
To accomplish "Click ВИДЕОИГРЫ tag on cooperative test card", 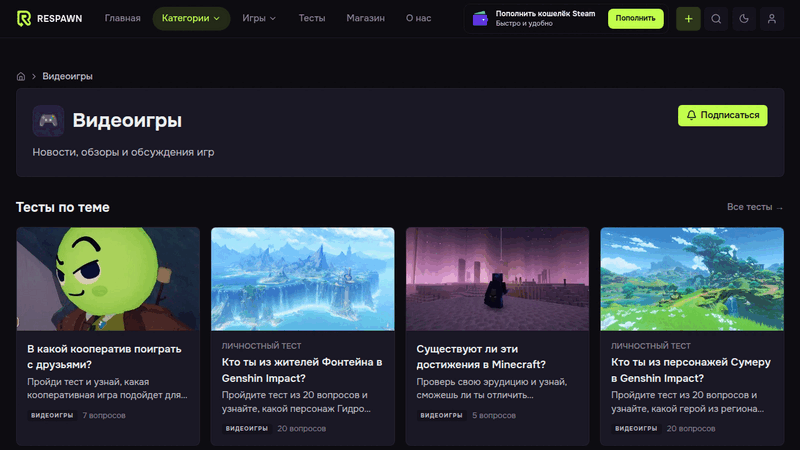I will click(52, 415).
